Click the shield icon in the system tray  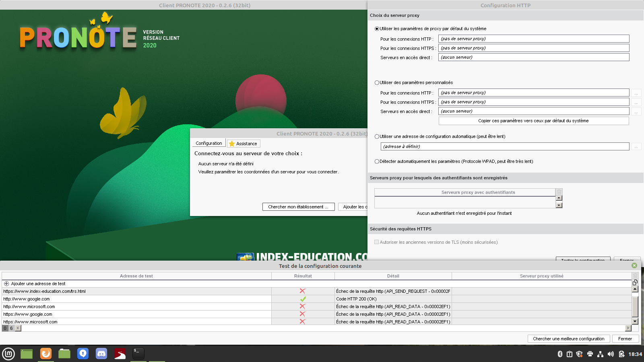click(580, 354)
